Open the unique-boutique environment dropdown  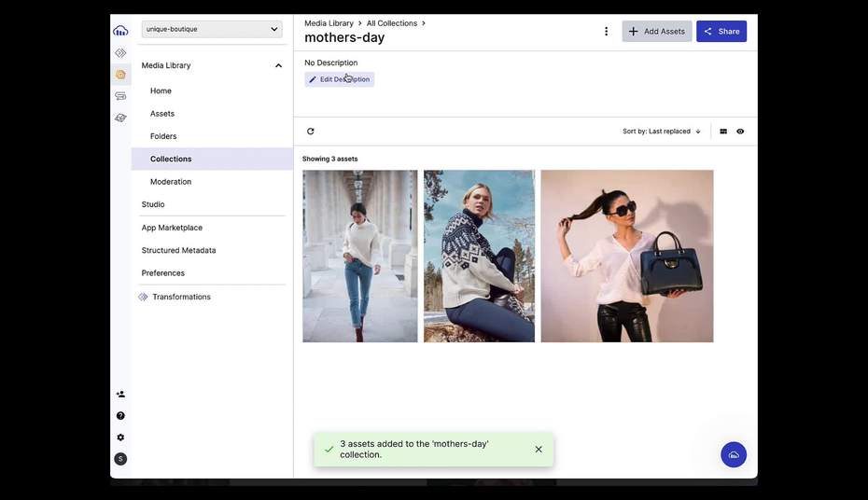pos(212,29)
